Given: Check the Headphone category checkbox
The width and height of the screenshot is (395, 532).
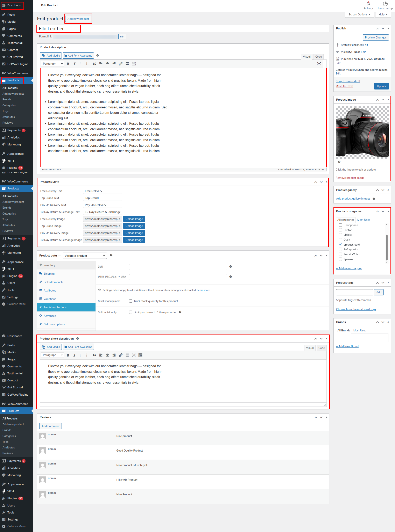Looking at the screenshot, I should tap(340, 225).
